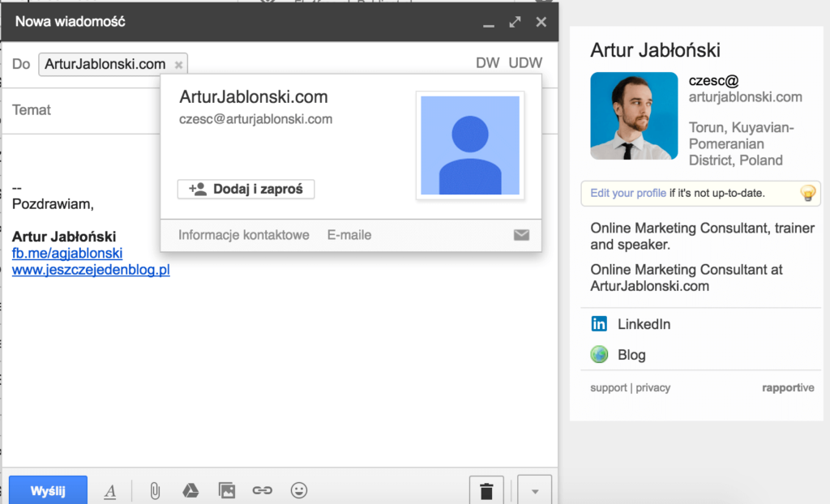Viewport: 830px width, 504px height.
Task: Click 'ArturJablonski.com' title in contact card
Action: pos(254,97)
